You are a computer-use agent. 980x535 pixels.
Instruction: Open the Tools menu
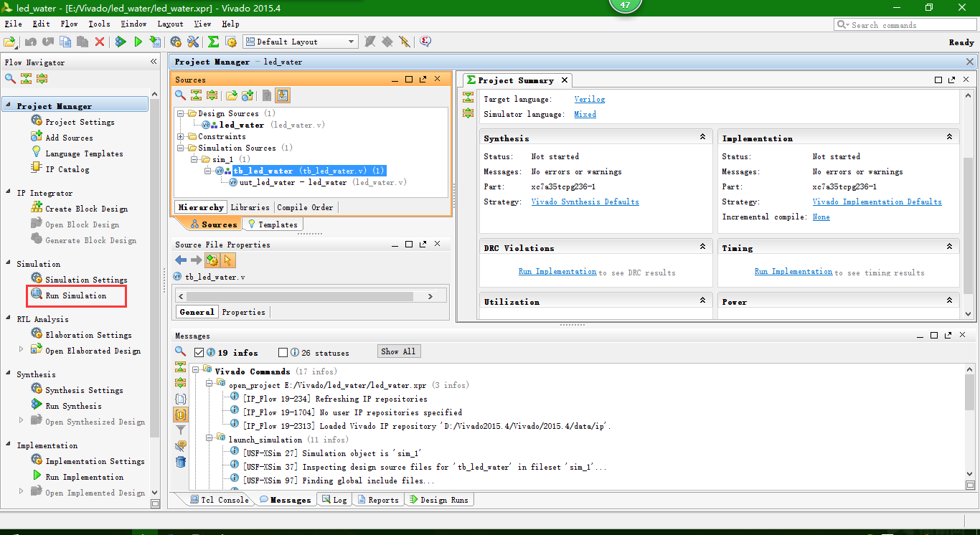pos(99,24)
